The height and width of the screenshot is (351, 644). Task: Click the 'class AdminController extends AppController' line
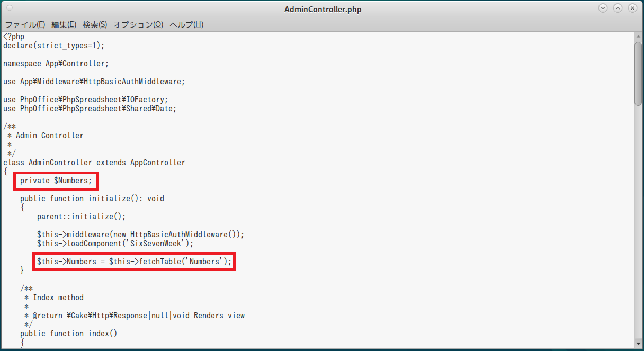pos(94,163)
